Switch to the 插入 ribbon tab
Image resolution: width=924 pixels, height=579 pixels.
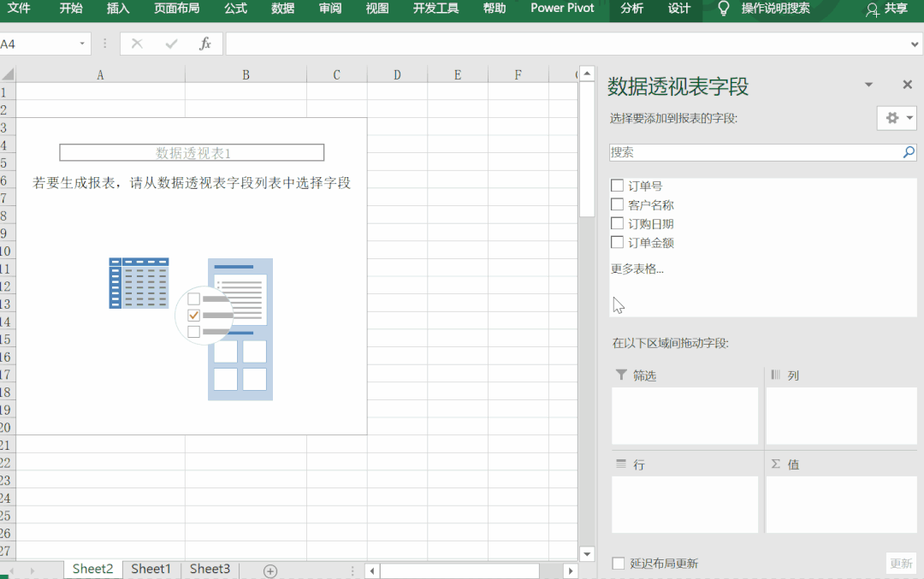click(x=117, y=10)
